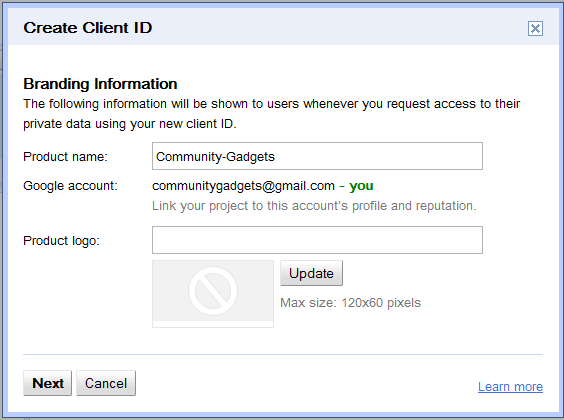564x420 pixels.
Task: Focus the empty Product logo field
Action: (317, 240)
